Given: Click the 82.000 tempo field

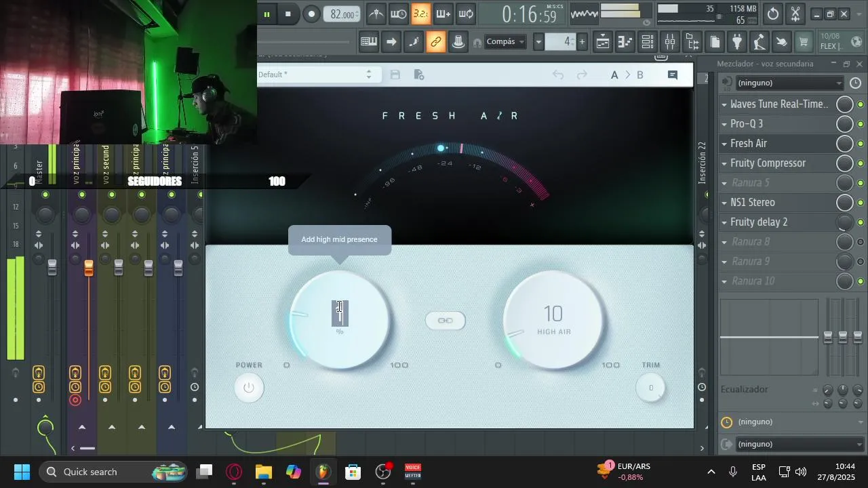Looking at the screenshot, I should tap(342, 14).
